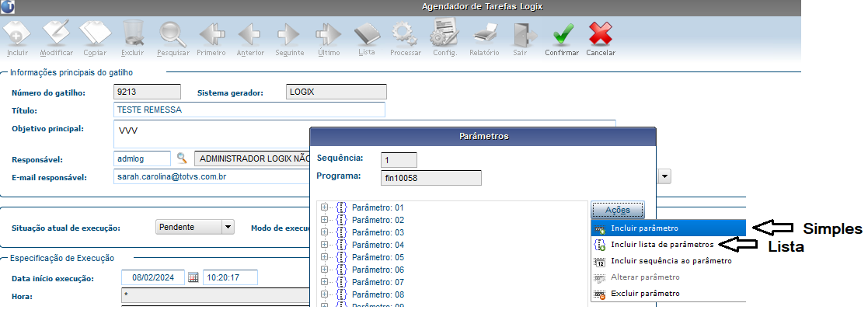Click the Relatório printer icon

pyautogui.click(x=484, y=34)
